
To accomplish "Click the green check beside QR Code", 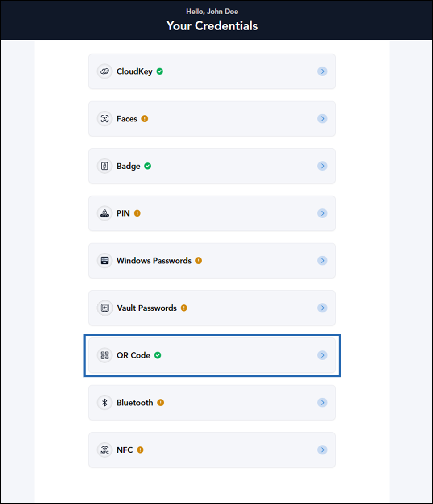I will click(x=158, y=355).
